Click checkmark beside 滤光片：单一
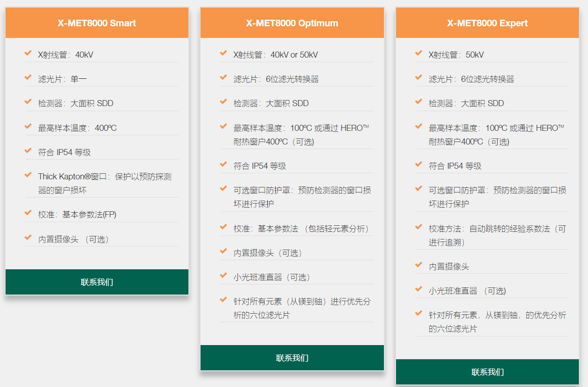The width and height of the screenshot is (588, 387). tap(28, 78)
